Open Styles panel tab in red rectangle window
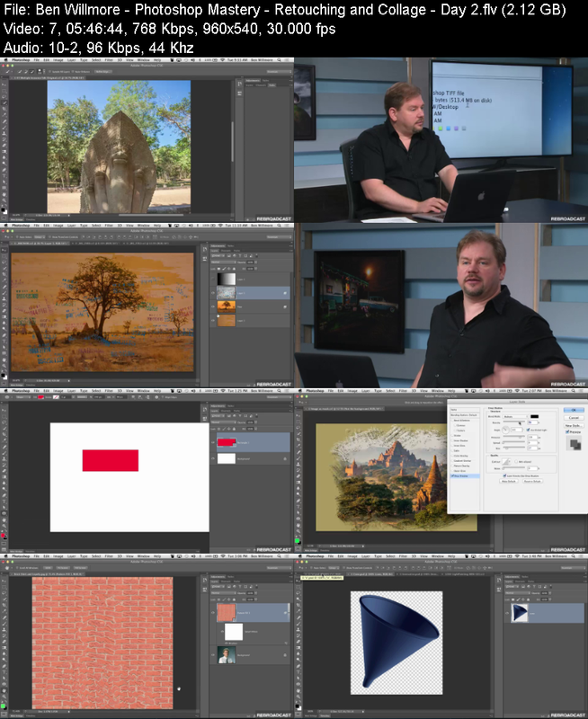588x719 pixels. (231, 406)
